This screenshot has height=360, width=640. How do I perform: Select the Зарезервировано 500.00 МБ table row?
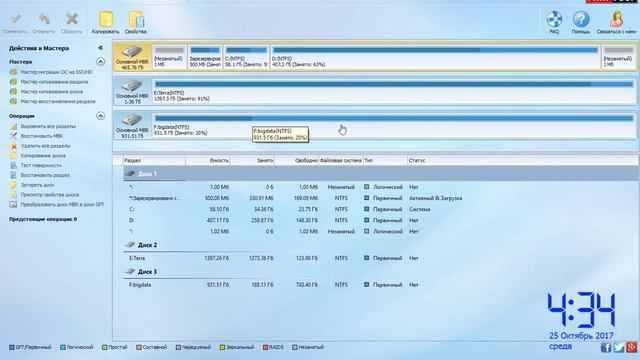tap(380, 198)
